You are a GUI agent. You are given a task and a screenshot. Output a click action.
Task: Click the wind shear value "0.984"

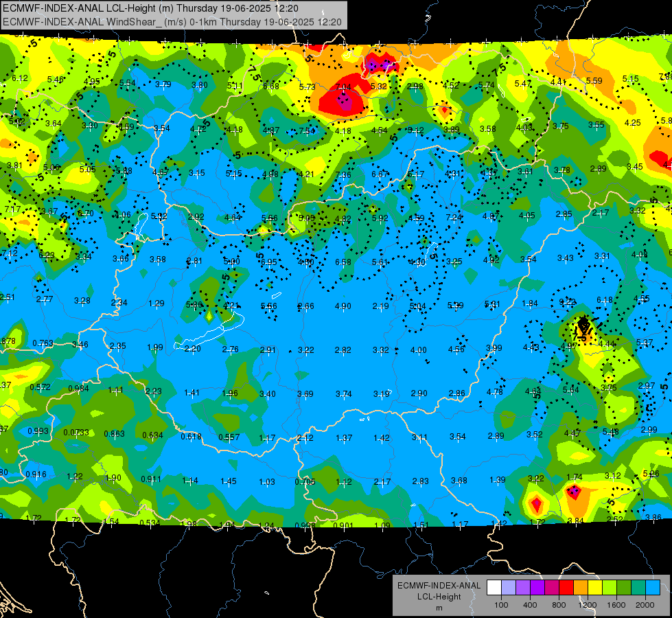click(x=78, y=389)
